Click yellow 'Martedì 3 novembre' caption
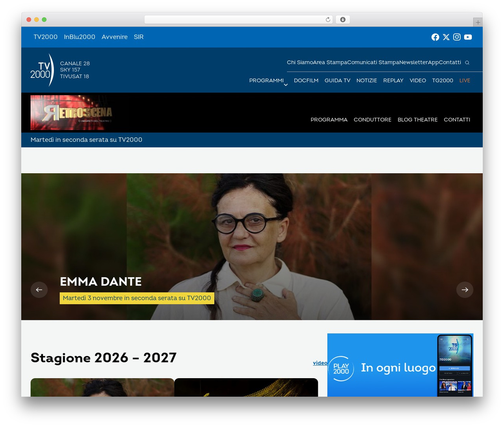This screenshot has height=427, width=504. [x=137, y=298]
